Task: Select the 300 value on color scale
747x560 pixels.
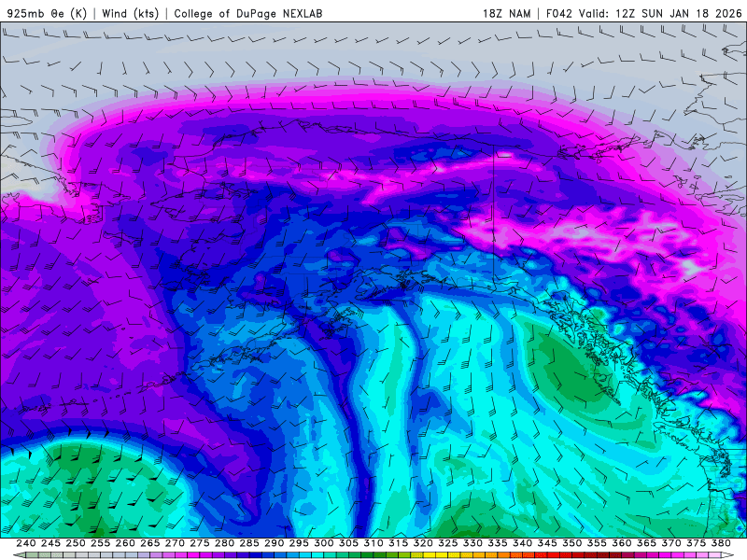Action: tap(323, 543)
